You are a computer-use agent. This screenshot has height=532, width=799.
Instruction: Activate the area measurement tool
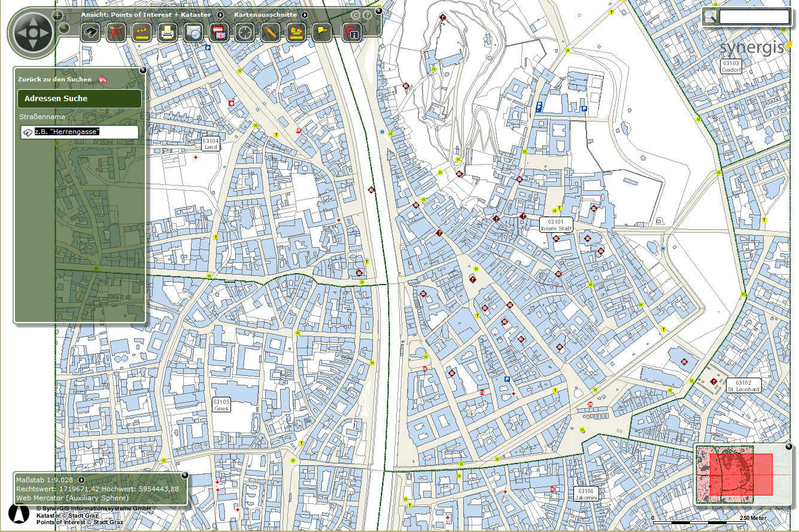(x=296, y=33)
